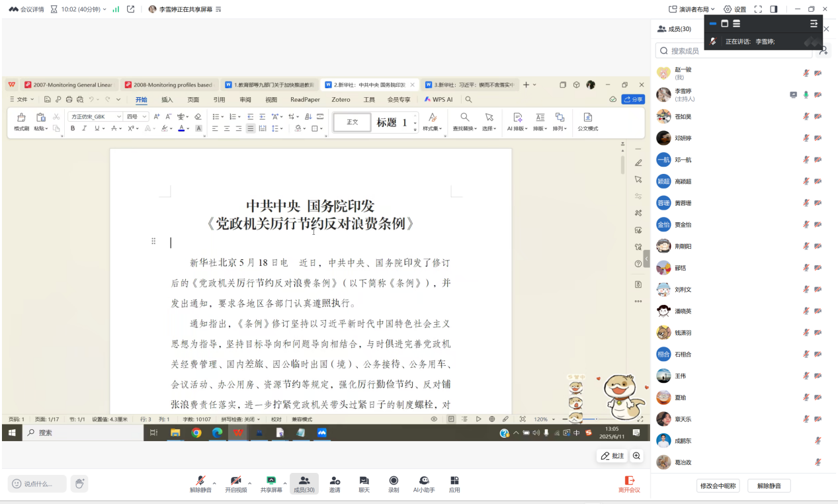Turn on camera with 开启视频

point(235,483)
